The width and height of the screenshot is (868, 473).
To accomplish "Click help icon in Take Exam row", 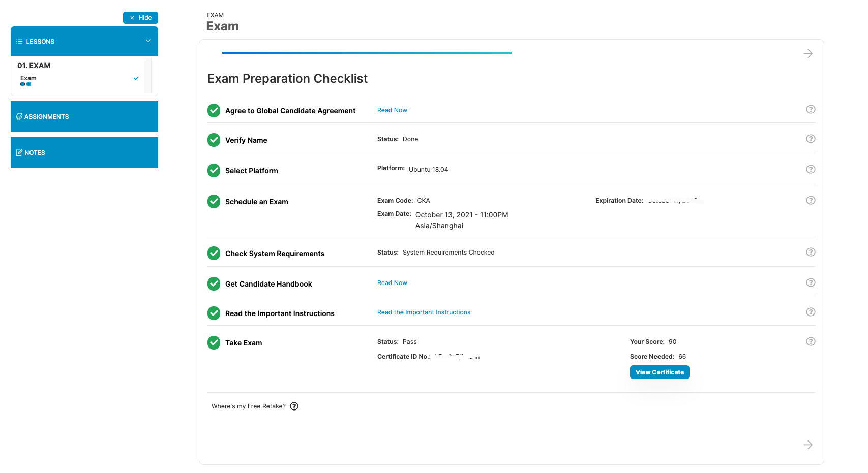I will coord(811,341).
